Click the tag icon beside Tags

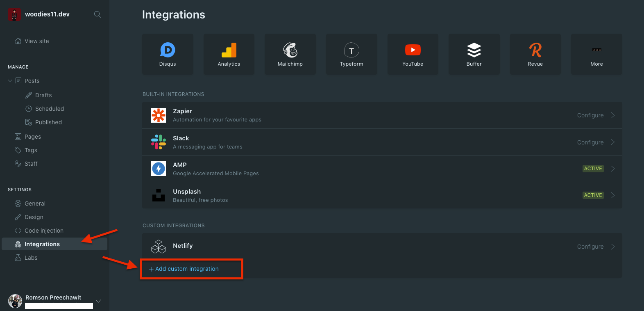pos(18,150)
